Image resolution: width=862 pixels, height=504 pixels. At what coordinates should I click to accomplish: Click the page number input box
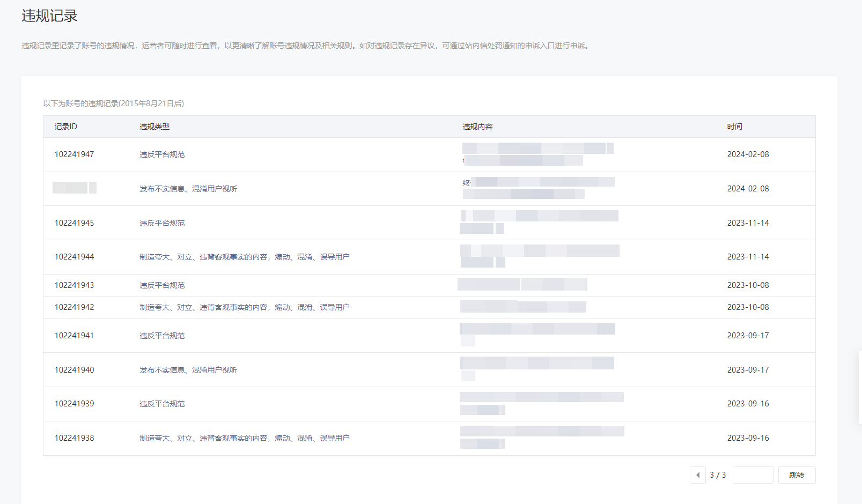point(753,475)
